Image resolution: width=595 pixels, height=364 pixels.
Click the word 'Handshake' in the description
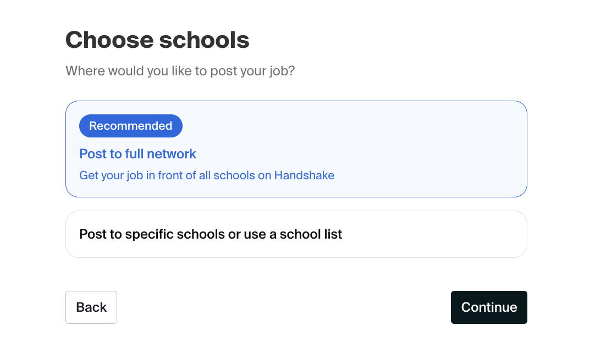[x=304, y=175]
